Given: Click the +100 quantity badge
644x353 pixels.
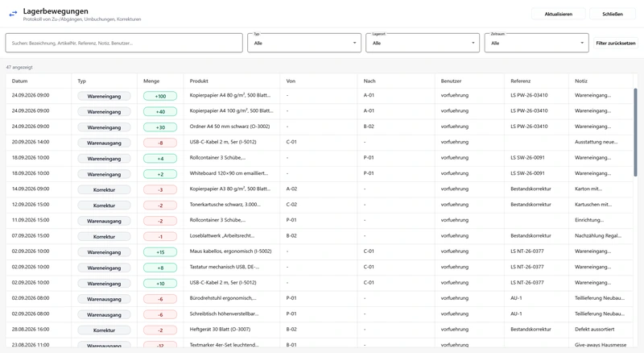Looking at the screenshot, I should 160,96.
